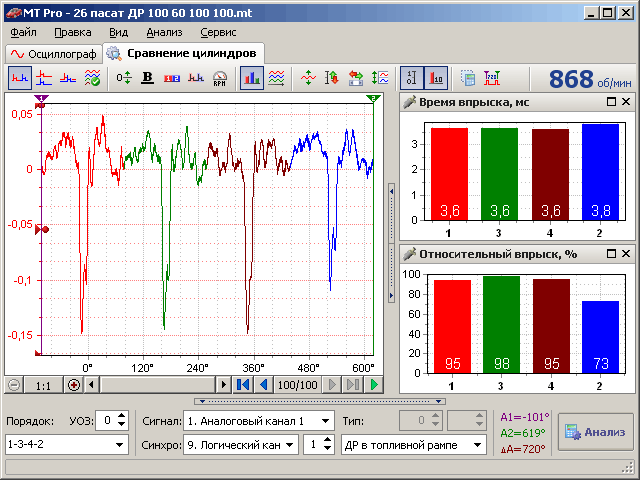Toggle the red bar with 10 icon
This screenshot has height=480, width=640.
click(x=436, y=78)
